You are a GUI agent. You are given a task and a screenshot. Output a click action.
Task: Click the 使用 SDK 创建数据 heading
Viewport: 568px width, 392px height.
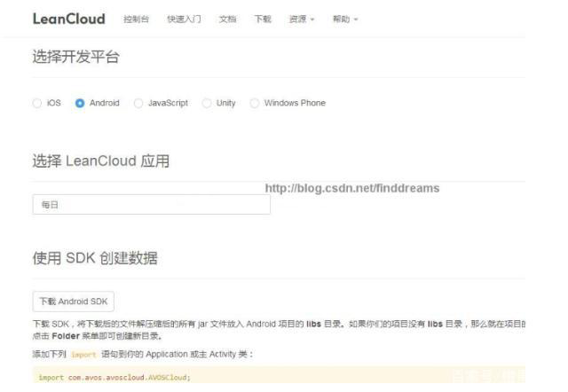[95, 258]
